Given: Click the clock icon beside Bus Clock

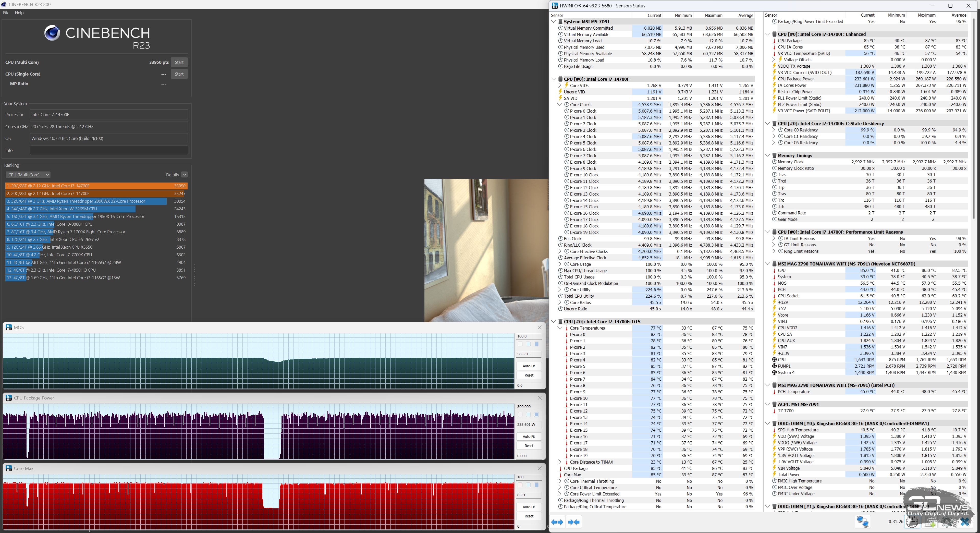Looking at the screenshot, I should (x=560, y=238).
